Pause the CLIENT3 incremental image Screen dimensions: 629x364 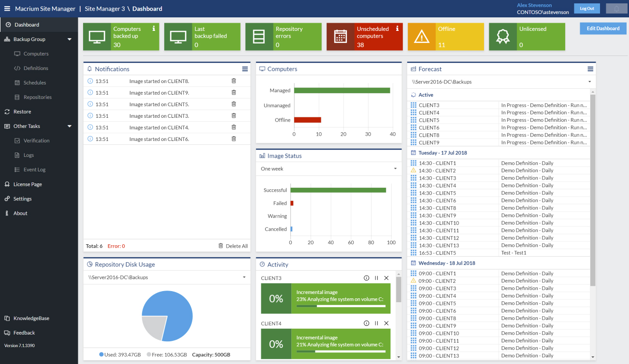pos(376,278)
